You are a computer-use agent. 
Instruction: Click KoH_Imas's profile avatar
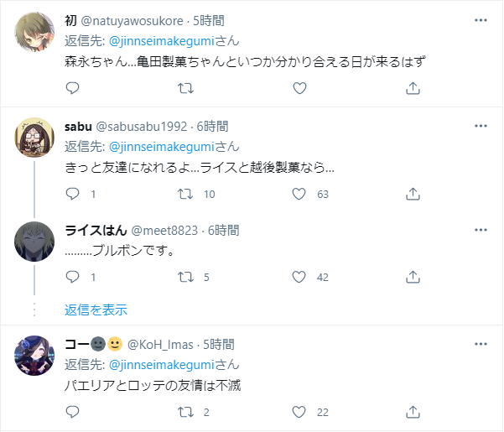pos(35,357)
